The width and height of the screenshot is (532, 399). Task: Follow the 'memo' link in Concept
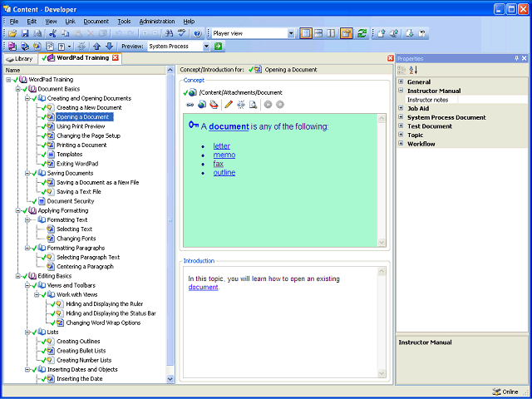(x=224, y=155)
